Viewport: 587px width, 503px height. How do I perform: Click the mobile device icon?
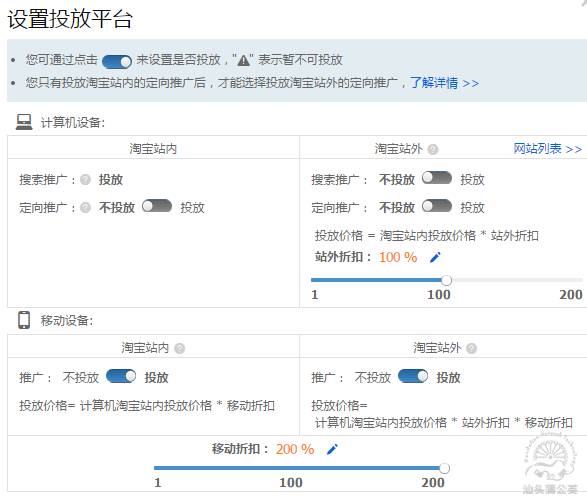24,320
